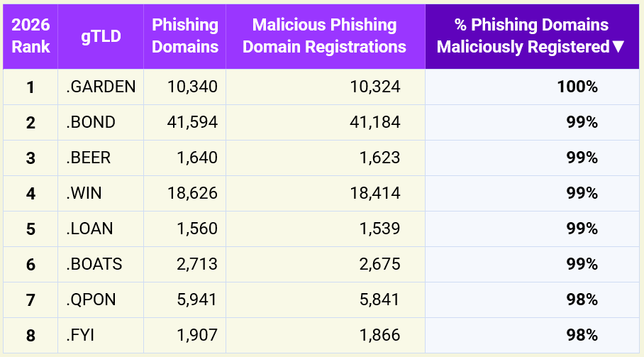Select the .LOAN gTLD cell
The height and width of the screenshot is (357, 644).
pyautogui.click(x=101, y=229)
